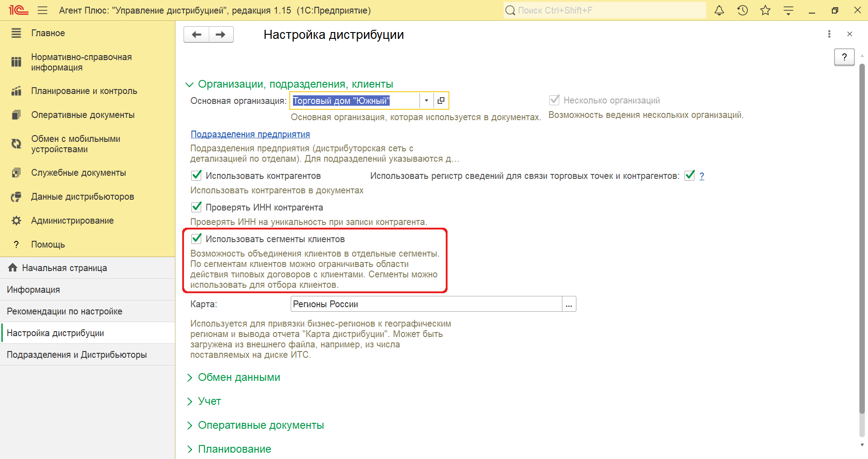The height and width of the screenshot is (459, 868).
Task: Go back with left arrow button
Action: (197, 34)
